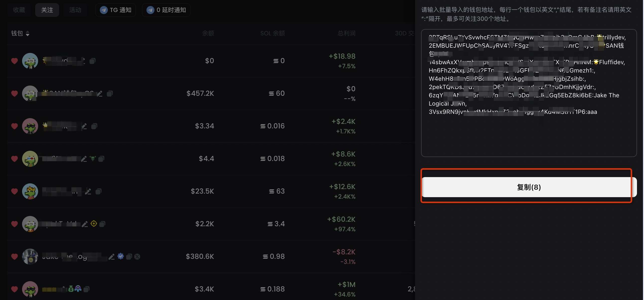Click the edit pencil on $457.2K wallet row
This screenshot has height=300, width=644.
100,94
